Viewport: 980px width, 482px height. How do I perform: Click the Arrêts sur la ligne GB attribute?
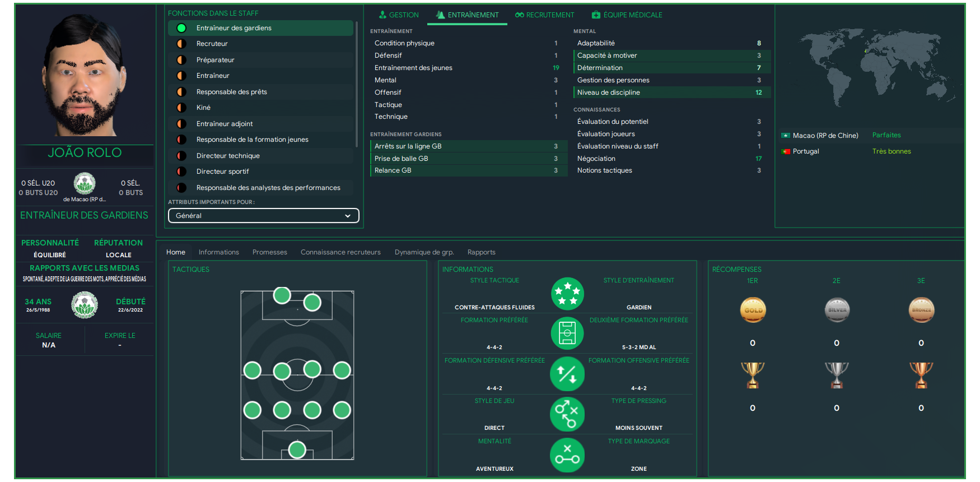[468, 146]
